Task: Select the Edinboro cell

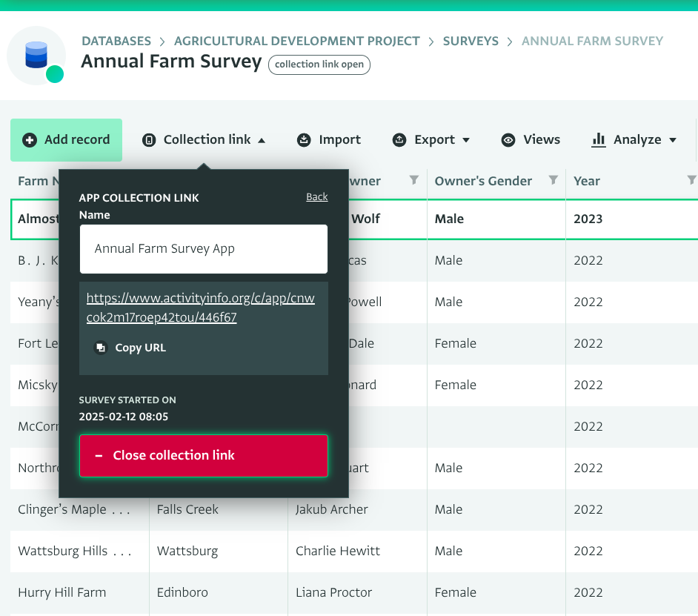Action: 219,592
